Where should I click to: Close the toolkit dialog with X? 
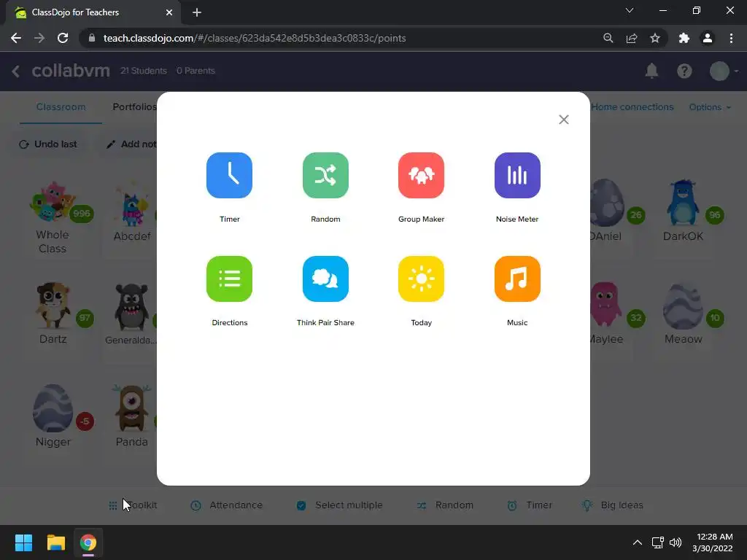tap(564, 120)
